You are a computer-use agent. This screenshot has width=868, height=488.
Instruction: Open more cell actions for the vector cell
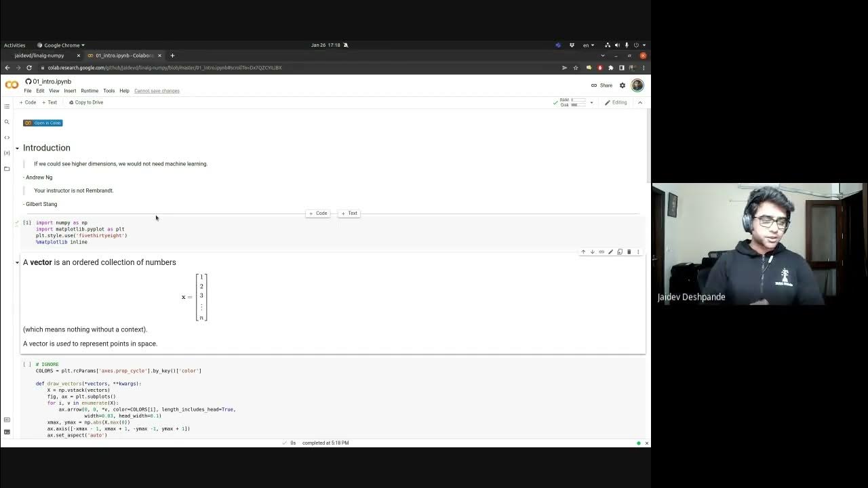(x=637, y=252)
